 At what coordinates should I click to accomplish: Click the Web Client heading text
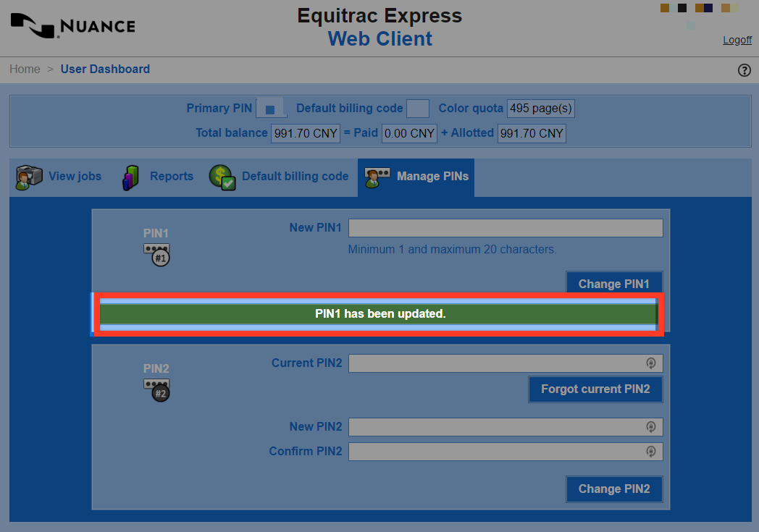click(380, 38)
